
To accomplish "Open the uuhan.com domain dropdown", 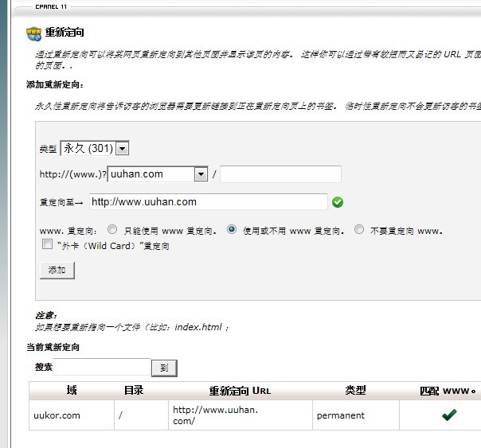I will tap(158, 174).
